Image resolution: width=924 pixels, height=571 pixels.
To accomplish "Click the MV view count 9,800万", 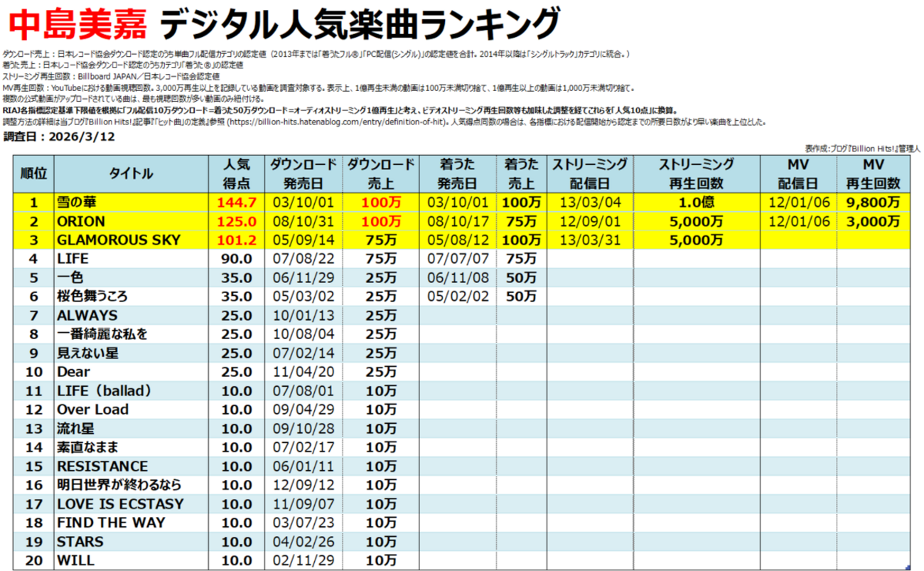I will [874, 202].
